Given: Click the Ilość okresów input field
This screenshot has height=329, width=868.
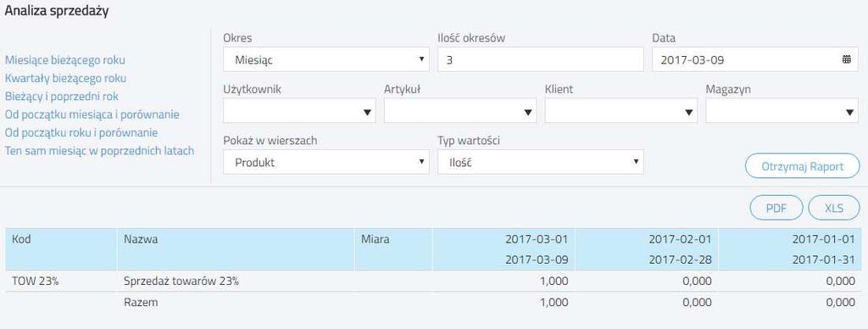Looking at the screenshot, I should pos(540,59).
